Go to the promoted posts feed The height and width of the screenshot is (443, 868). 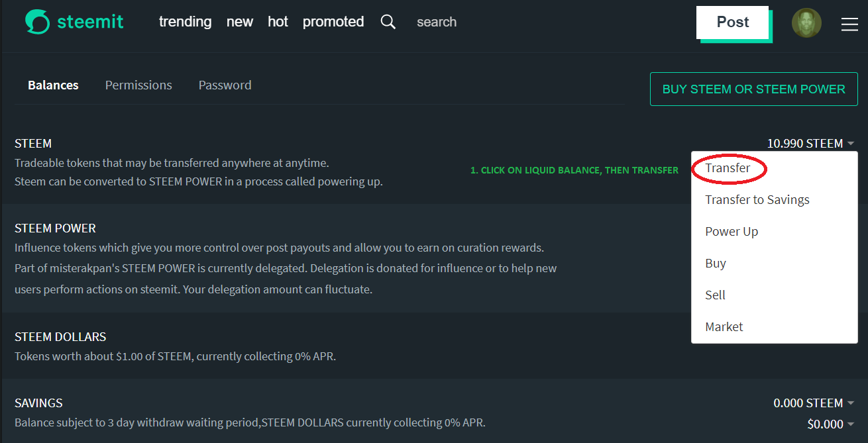pyautogui.click(x=333, y=22)
